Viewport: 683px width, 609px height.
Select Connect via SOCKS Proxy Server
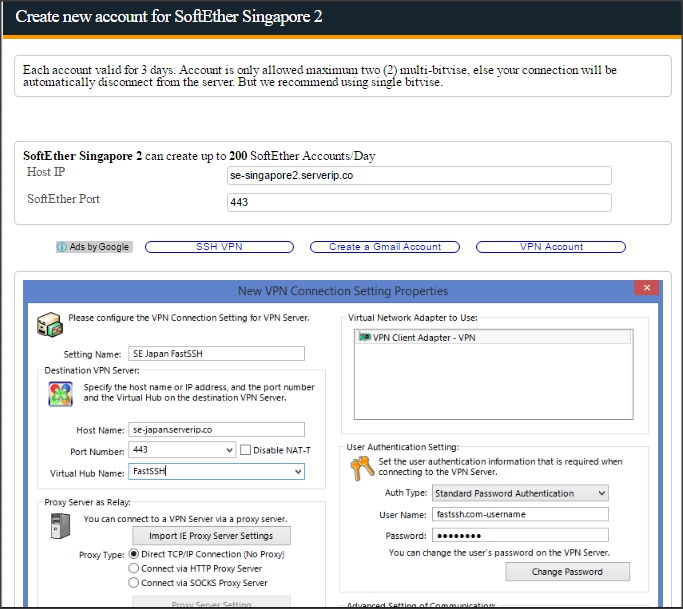[134, 583]
